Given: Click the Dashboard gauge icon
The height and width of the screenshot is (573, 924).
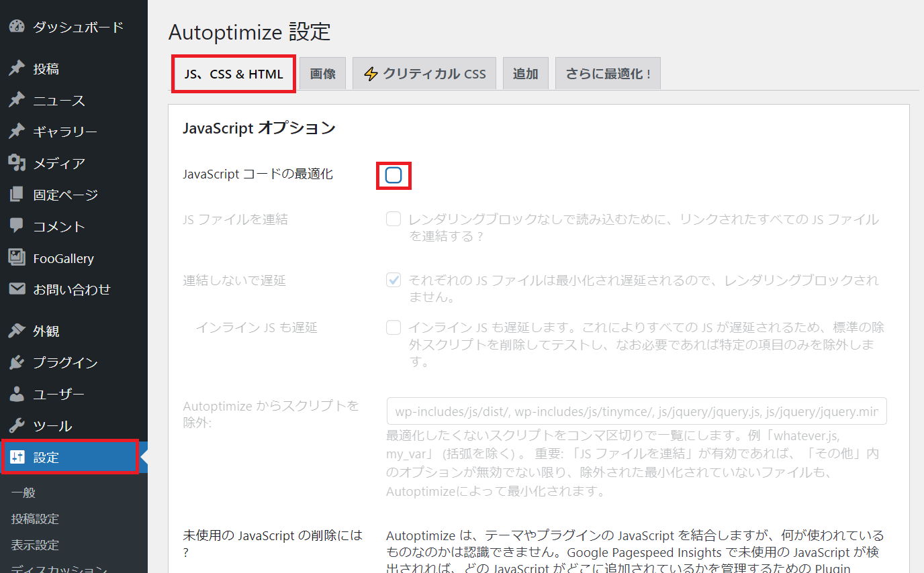Looking at the screenshot, I should point(17,27).
